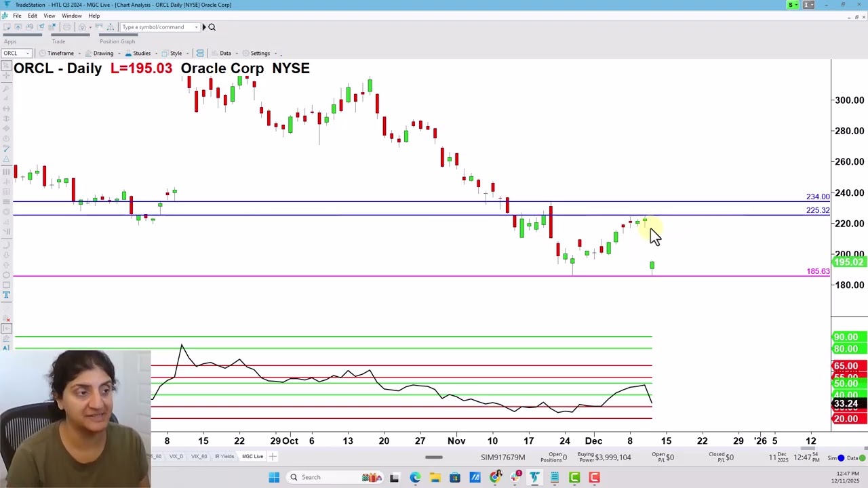Open the File menu
The width and height of the screenshot is (868, 488).
17,16
